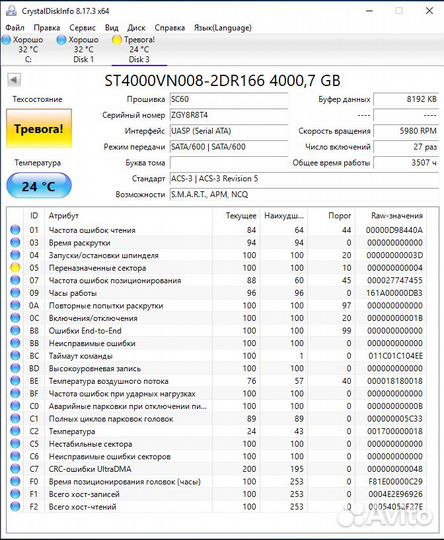Click status icon of attribute BF row
444x540 pixels.
click(15, 393)
